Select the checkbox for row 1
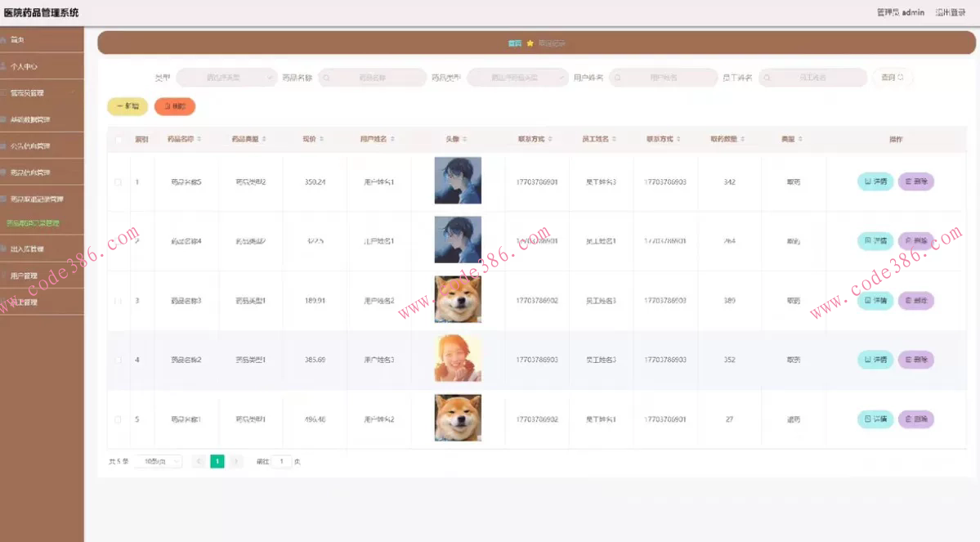 (x=119, y=182)
